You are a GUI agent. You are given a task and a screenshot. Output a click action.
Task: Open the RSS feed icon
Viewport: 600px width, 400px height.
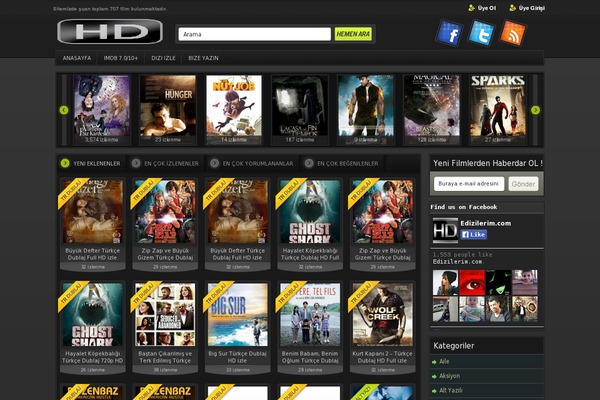pos(513,33)
